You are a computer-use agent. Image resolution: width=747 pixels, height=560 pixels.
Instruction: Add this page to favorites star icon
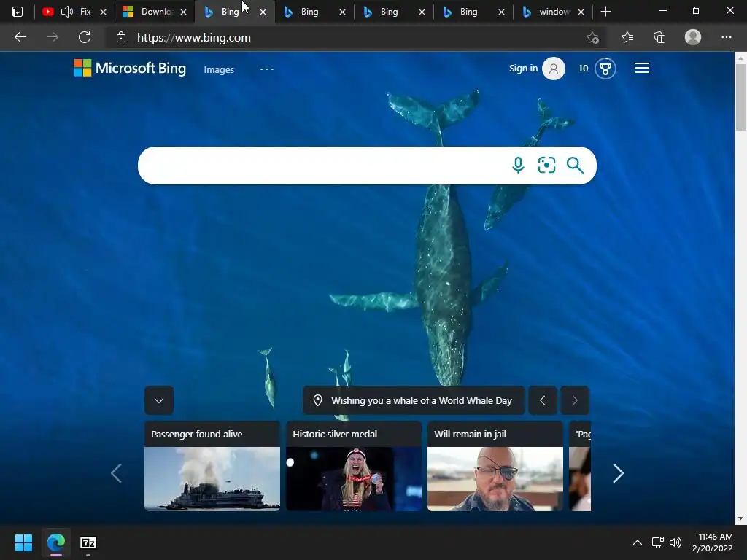click(x=592, y=38)
